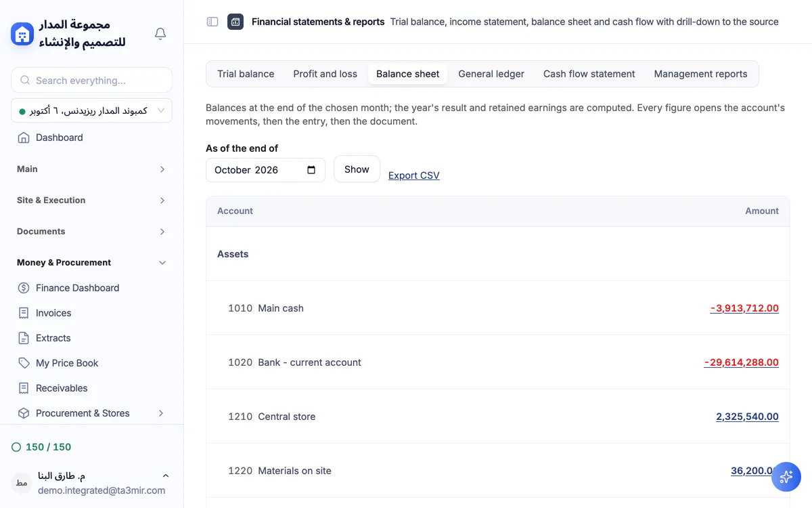Open Central store amount 2,325,540.00
This screenshot has height=508, width=812.
(747, 417)
